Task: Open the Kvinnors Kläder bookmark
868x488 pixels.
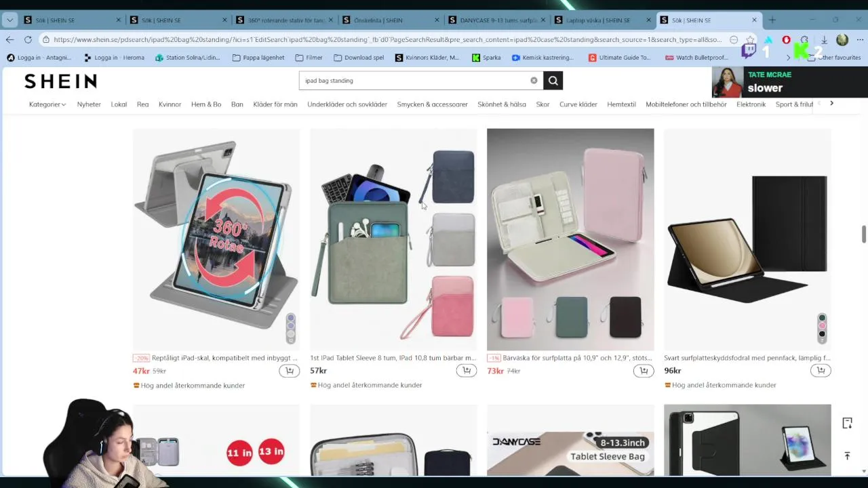Action: click(x=427, y=58)
